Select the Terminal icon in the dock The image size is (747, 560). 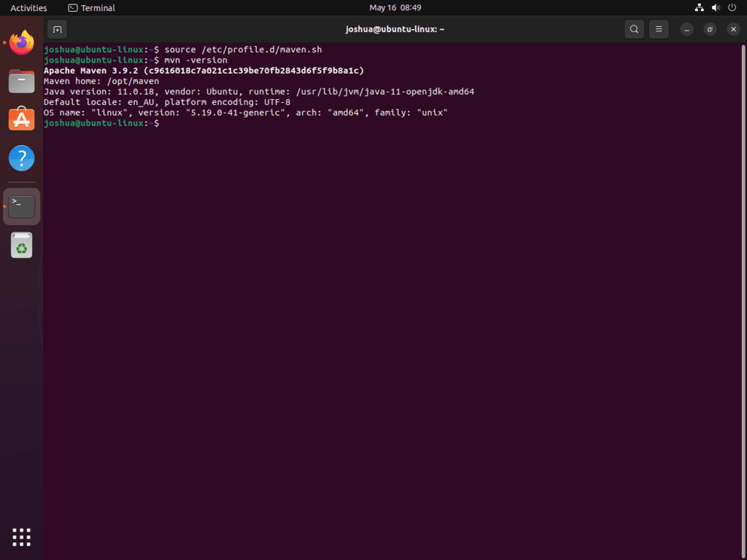21,206
